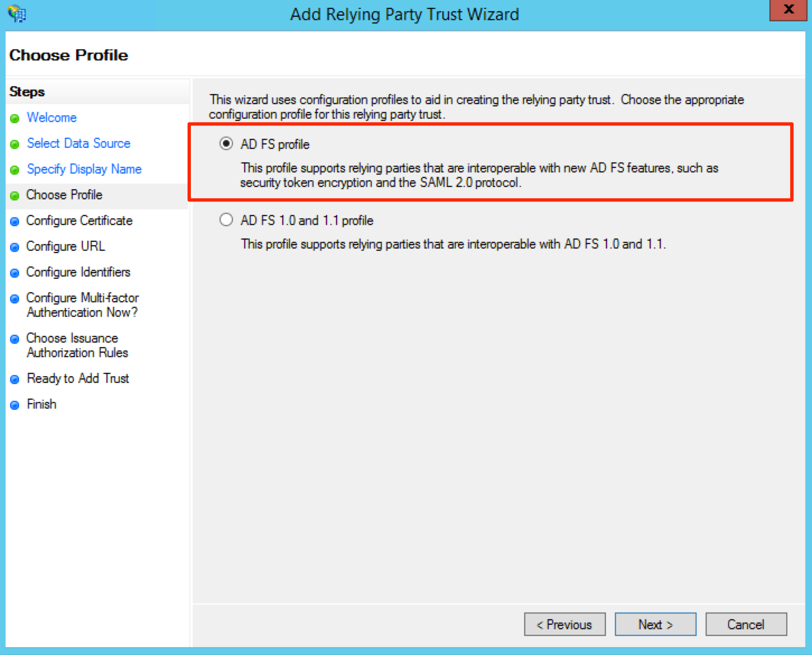
Task: Click the green bullet beside Welcome step
Action: click(15, 119)
